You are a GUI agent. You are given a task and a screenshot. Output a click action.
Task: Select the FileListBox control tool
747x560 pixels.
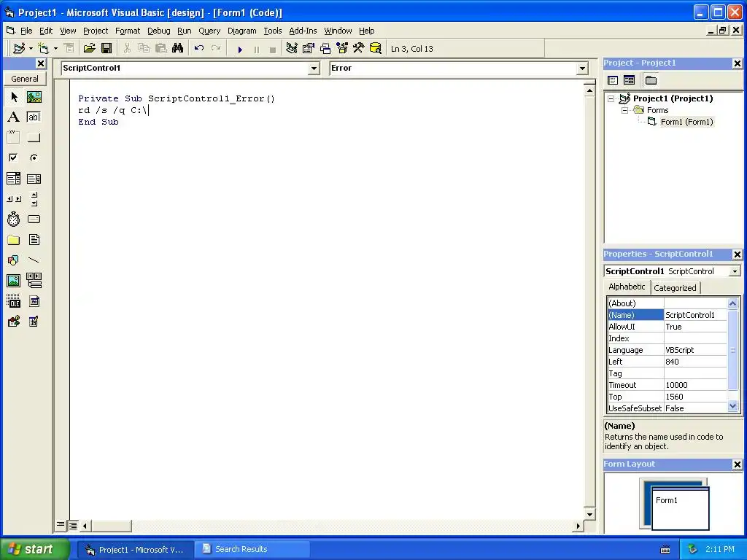pos(34,240)
